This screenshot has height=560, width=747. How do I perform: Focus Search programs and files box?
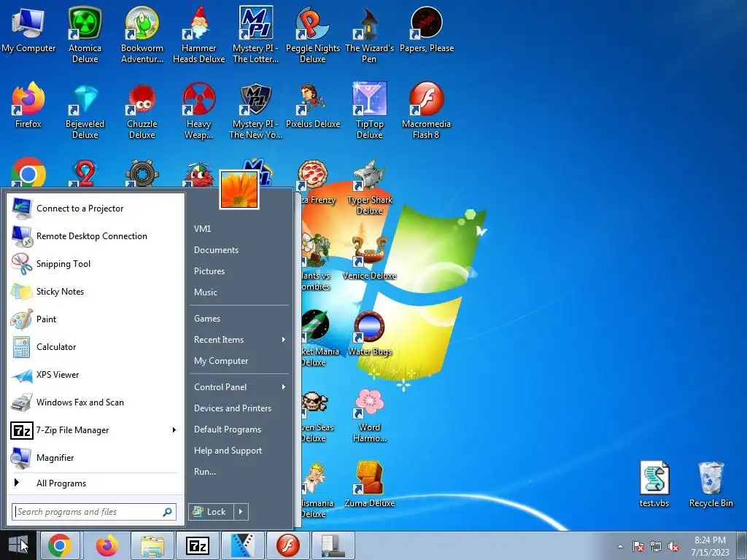94,512
